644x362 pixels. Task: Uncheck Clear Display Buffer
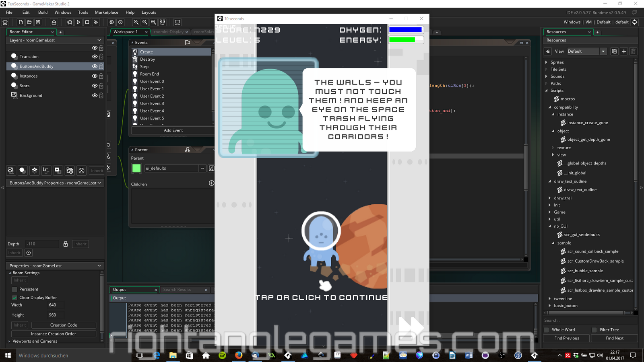[15, 298]
